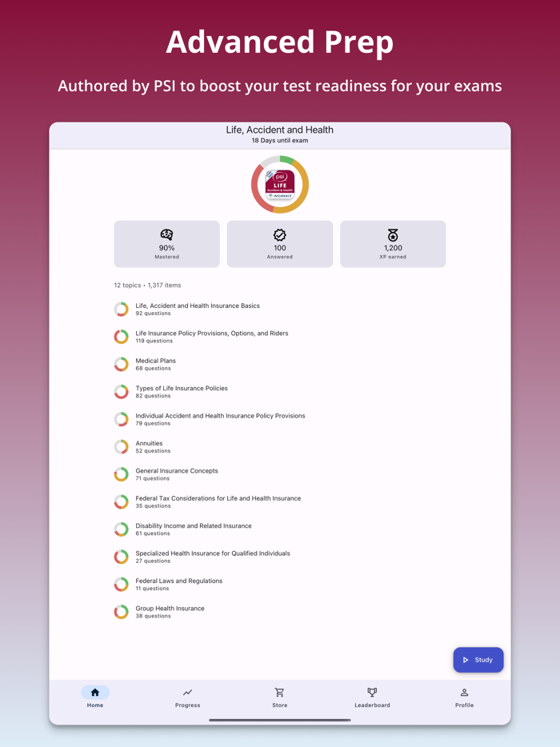Open the Leaderboard trophy icon
Image resolution: width=560 pixels, height=747 pixels.
click(x=372, y=692)
